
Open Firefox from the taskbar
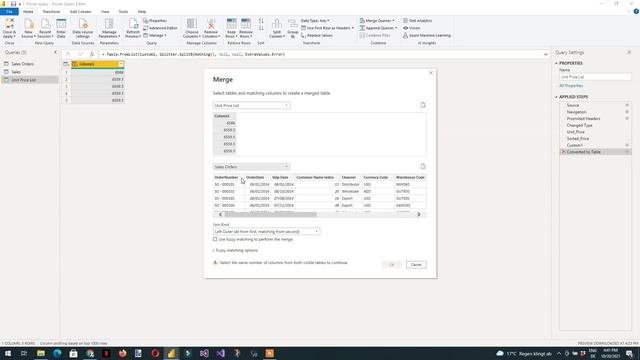122,353
